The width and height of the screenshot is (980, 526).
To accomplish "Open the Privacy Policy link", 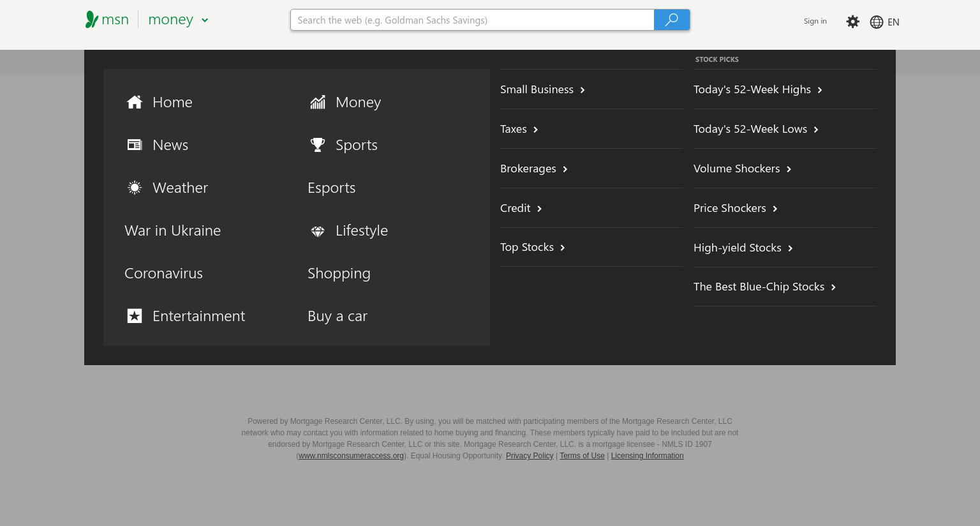I will (x=530, y=456).
